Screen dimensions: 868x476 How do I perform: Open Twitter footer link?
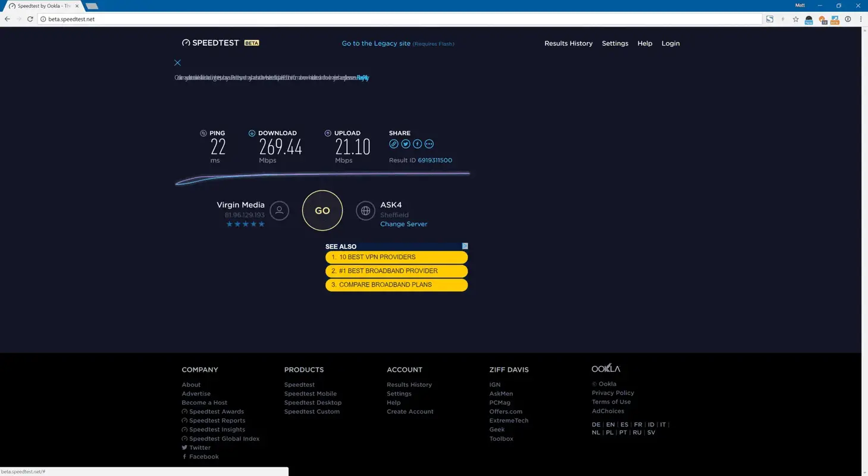196,447
